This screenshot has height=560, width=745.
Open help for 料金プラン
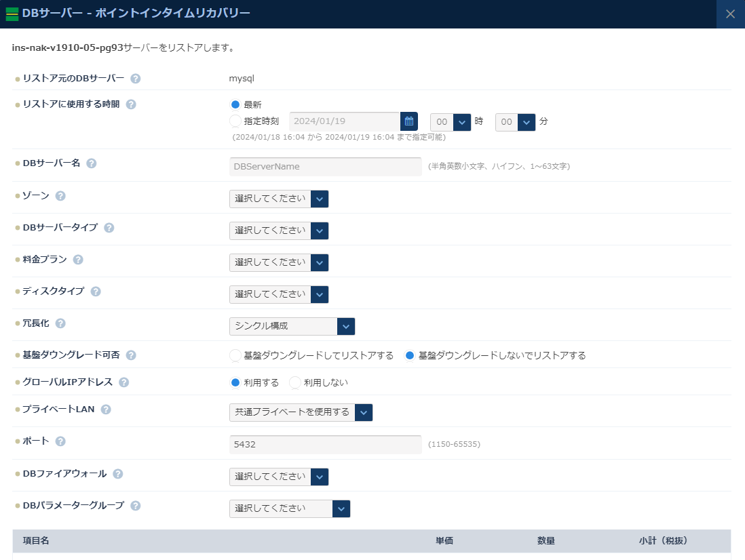[x=78, y=259]
